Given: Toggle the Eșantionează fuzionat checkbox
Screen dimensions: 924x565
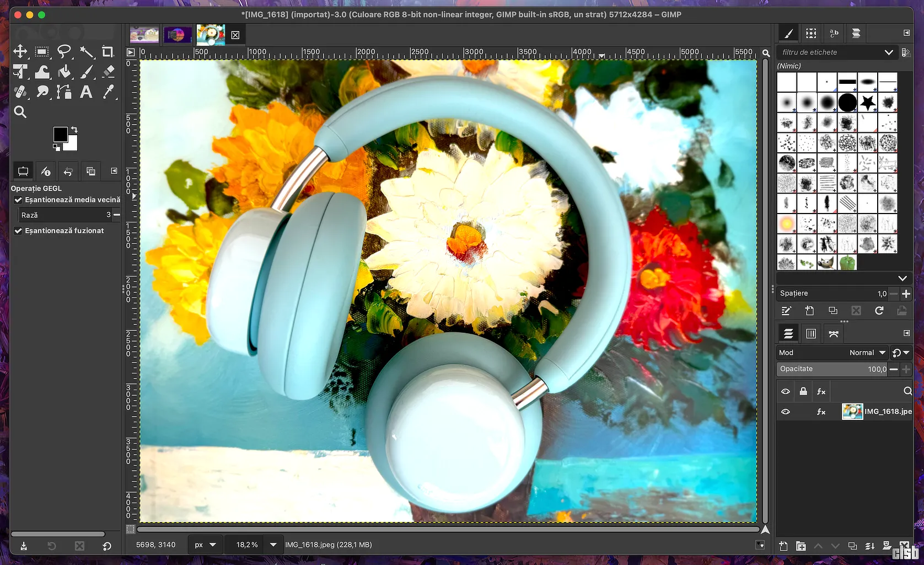Looking at the screenshot, I should pos(18,231).
